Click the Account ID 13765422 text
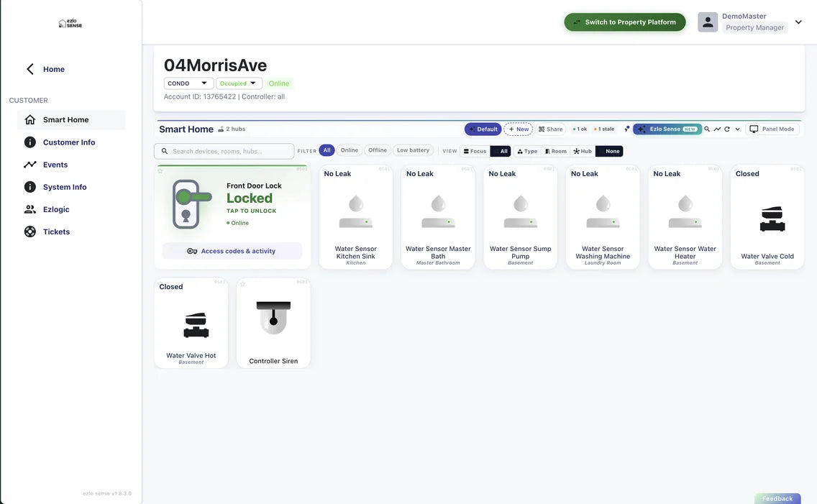Viewport: 817px width, 504px height. 200,96
